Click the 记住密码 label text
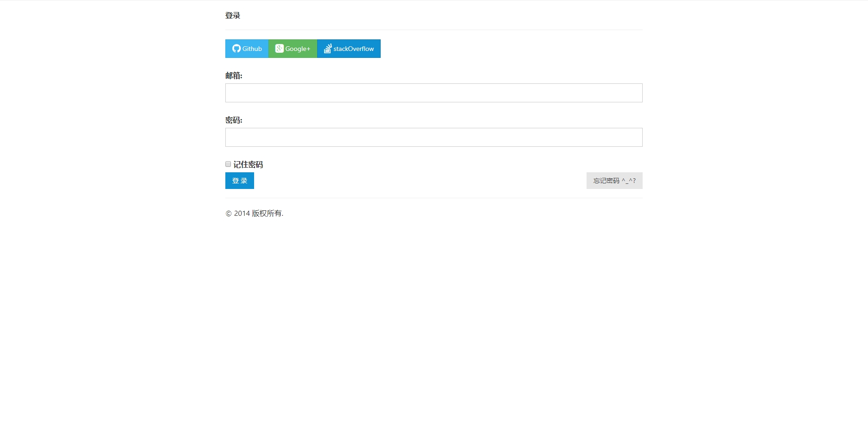This screenshot has height=421, width=868. click(x=248, y=164)
